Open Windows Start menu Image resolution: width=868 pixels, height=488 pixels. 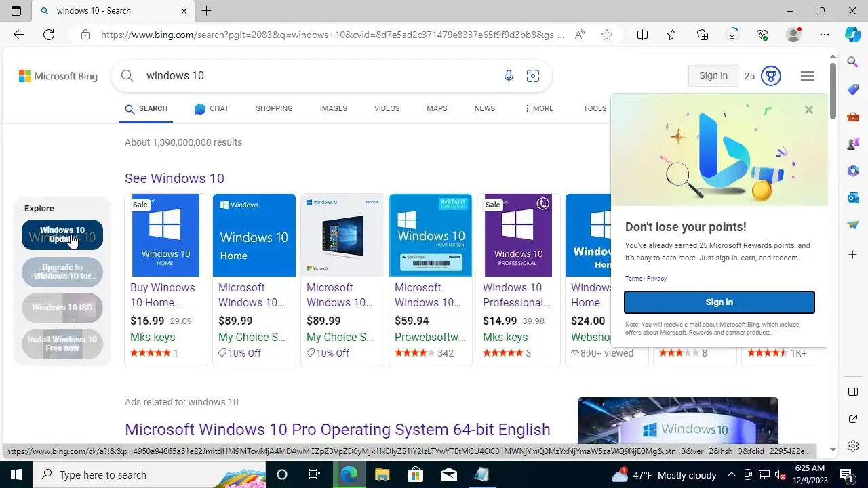click(16, 474)
